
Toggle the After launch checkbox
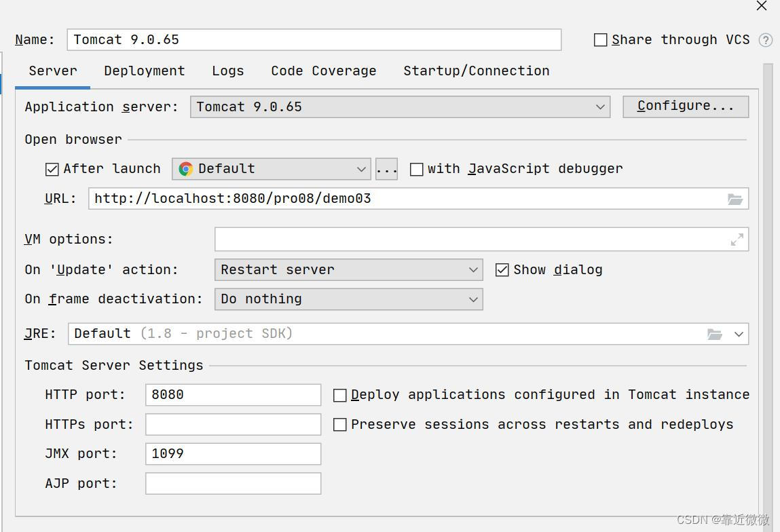(x=52, y=170)
